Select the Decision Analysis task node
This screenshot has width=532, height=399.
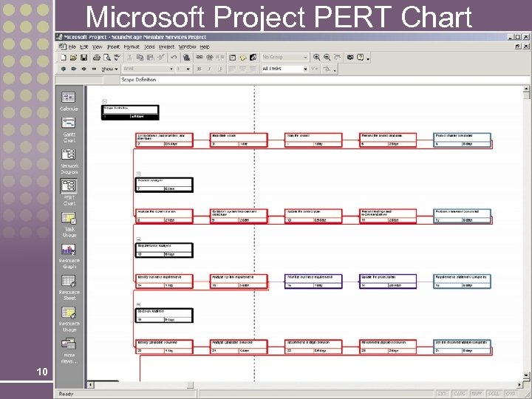(x=164, y=316)
